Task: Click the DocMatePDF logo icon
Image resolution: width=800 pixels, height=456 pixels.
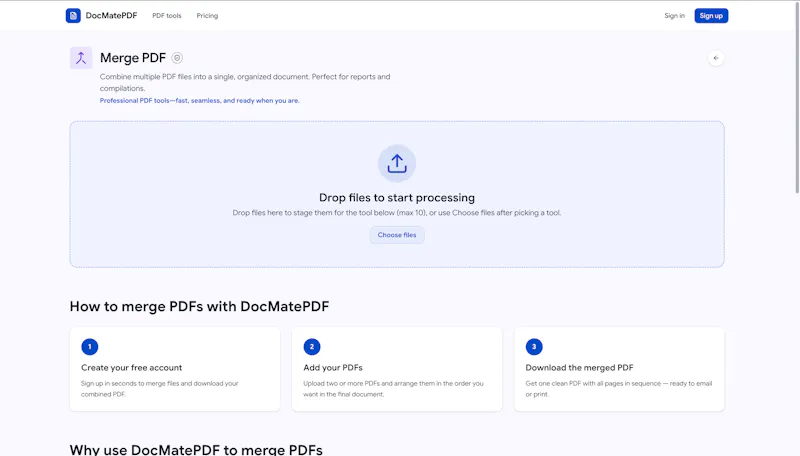Action: click(x=73, y=16)
